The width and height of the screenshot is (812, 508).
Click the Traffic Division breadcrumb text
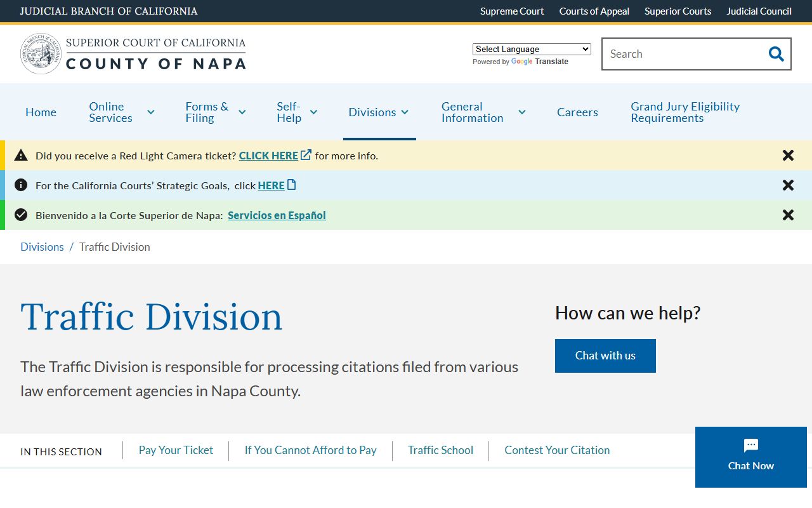115,247
